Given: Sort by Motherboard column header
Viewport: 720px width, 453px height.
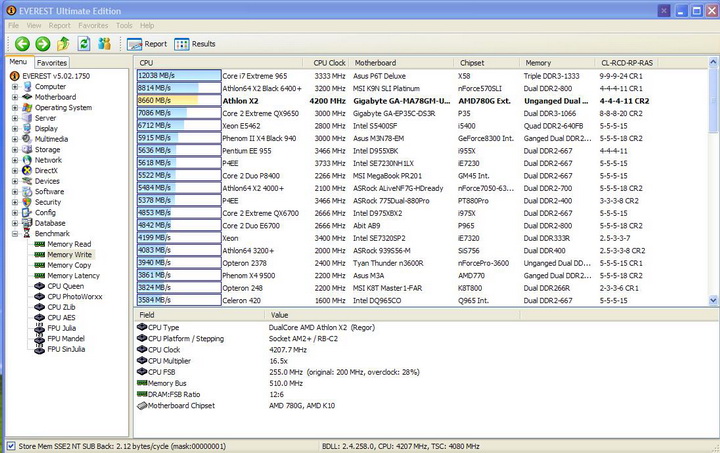Looking at the screenshot, I should 401,63.
